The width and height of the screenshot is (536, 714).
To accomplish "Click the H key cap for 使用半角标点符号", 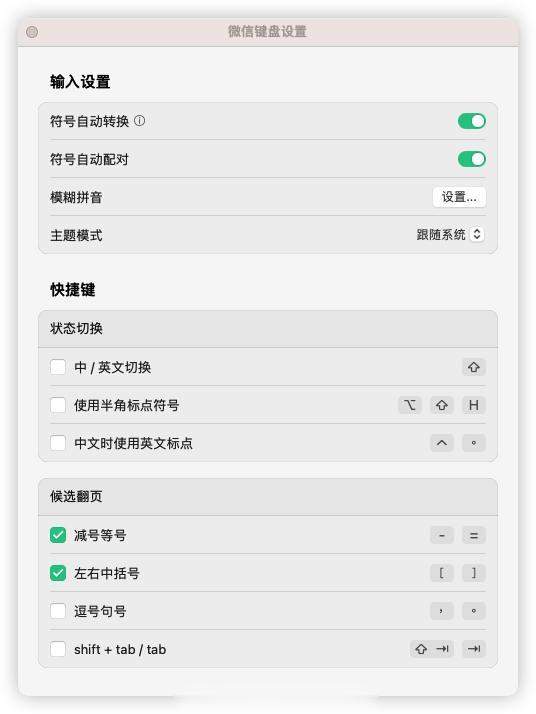I will [x=474, y=405].
